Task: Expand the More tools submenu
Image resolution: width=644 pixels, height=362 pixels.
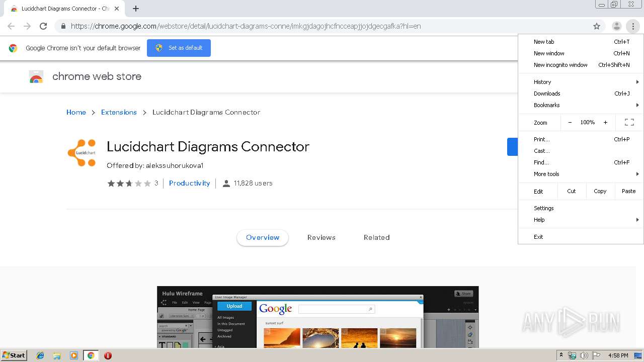Action: [581, 174]
